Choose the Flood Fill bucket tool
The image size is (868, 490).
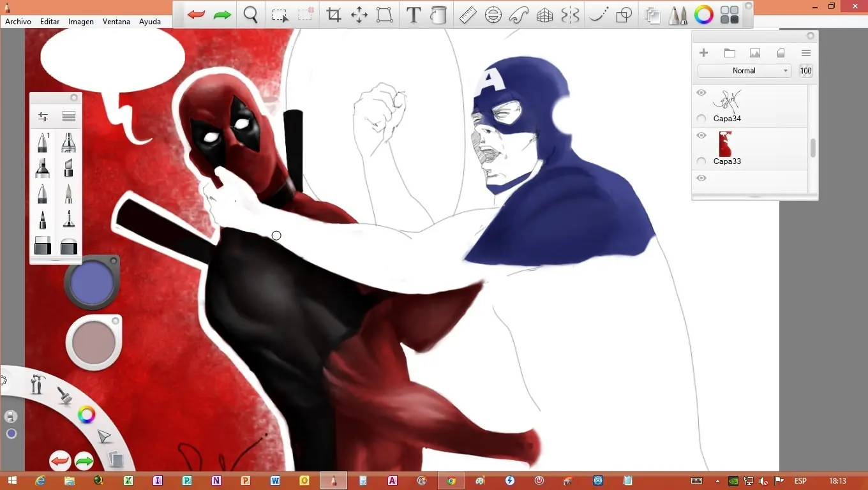click(x=438, y=15)
